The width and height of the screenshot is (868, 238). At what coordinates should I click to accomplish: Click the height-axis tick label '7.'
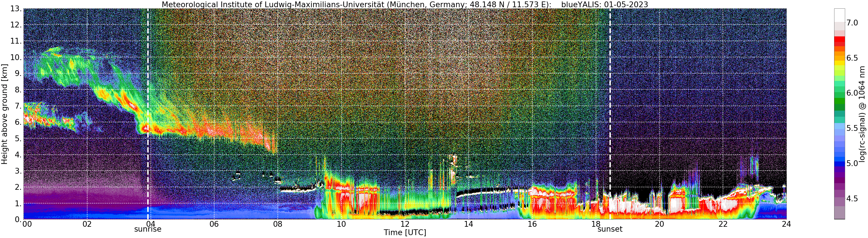18,106
